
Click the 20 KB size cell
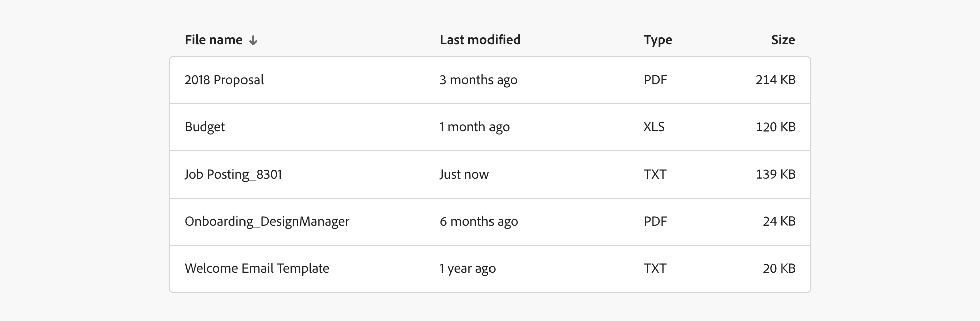point(779,269)
